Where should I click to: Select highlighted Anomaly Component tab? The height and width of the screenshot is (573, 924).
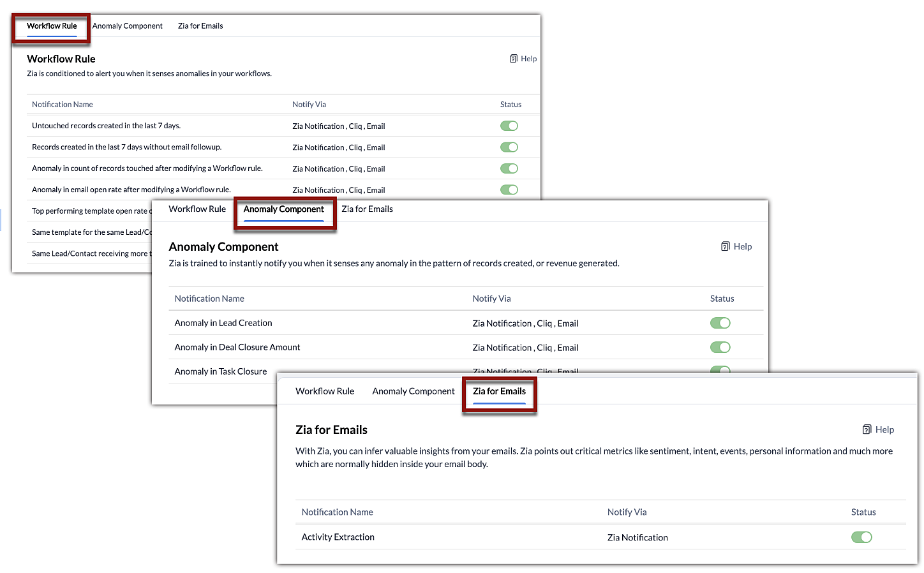(x=284, y=209)
